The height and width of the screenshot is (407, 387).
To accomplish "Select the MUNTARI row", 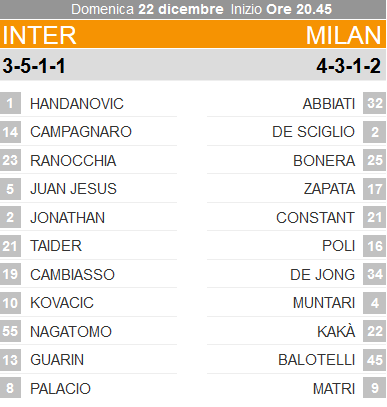I will [297, 303].
